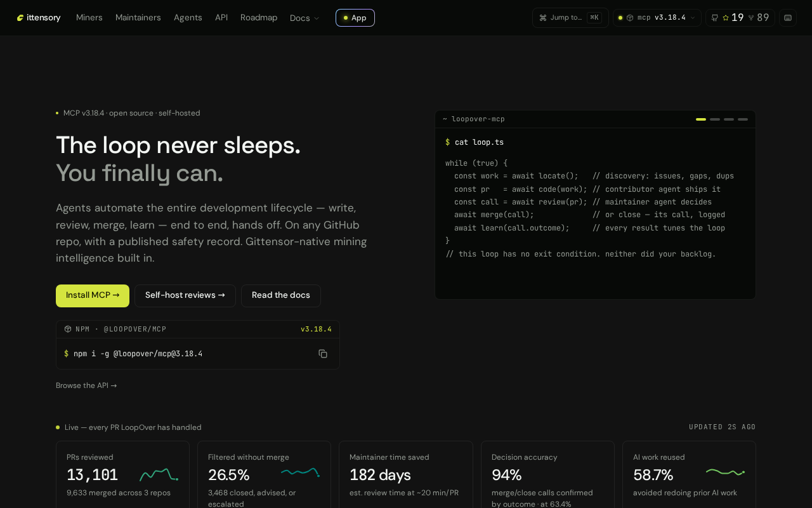This screenshot has width=812, height=508.
Task: Click the 182 days time saved value
Action: [x=380, y=475]
